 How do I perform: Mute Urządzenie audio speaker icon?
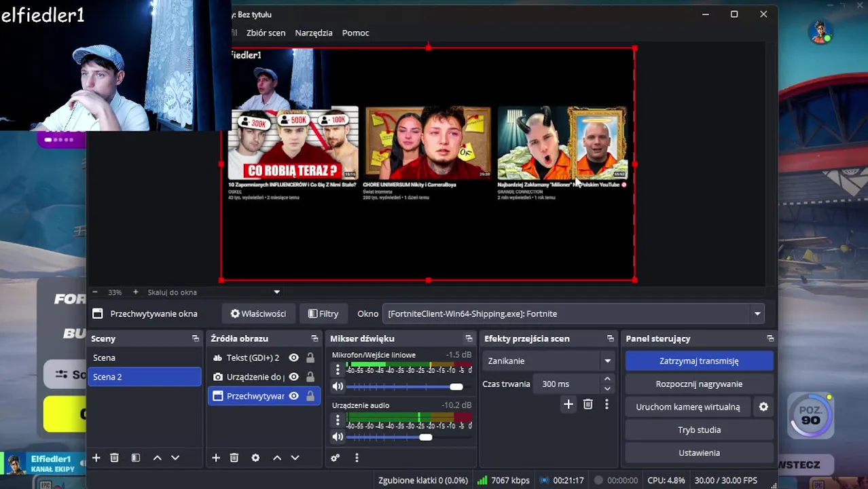tap(338, 437)
